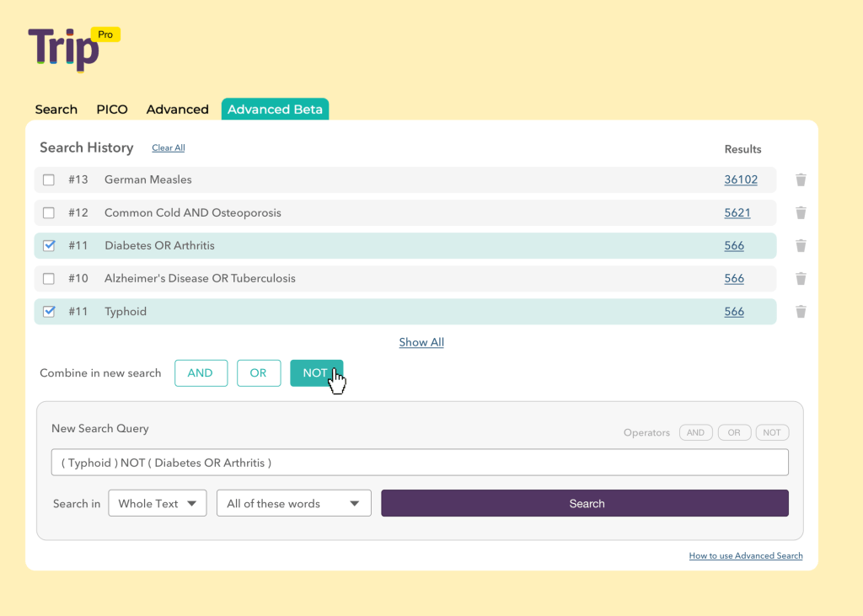The image size is (863, 616).
Task: Click trash icon for Common Cold AND Osteoporosis
Action: [801, 212]
